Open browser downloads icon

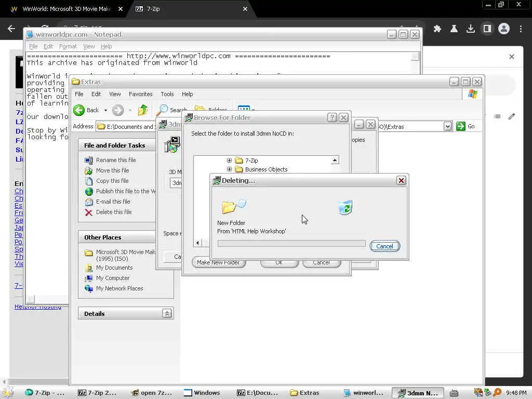click(x=470, y=29)
